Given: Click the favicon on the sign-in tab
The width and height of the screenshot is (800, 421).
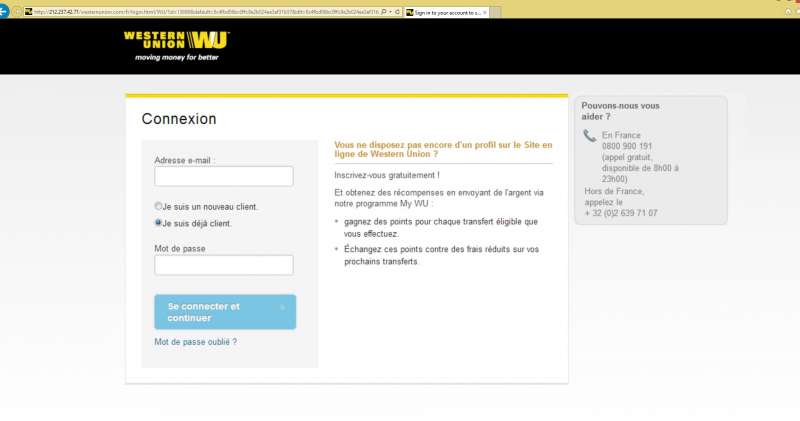Looking at the screenshot, I should click(x=409, y=11).
